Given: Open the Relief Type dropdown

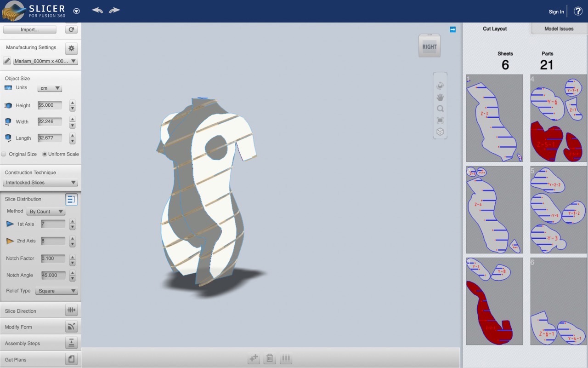Looking at the screenshot, I should 57,291.
